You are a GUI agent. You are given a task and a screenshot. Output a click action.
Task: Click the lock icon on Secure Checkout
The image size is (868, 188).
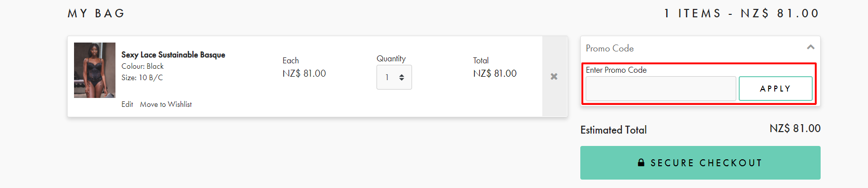(641, 162)
